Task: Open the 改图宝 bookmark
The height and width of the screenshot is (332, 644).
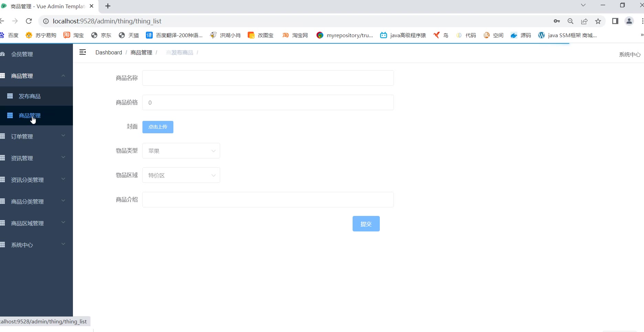Action: click(261, 35)
